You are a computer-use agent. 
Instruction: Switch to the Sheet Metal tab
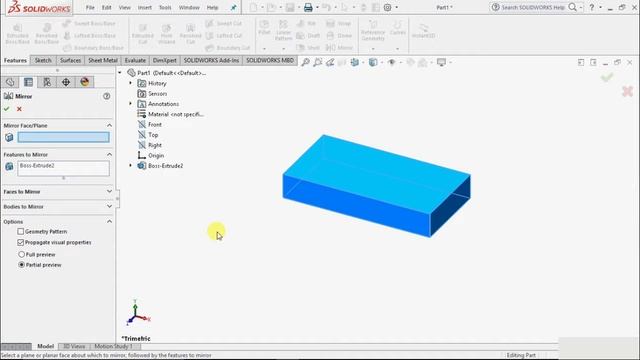click(103, 60)
